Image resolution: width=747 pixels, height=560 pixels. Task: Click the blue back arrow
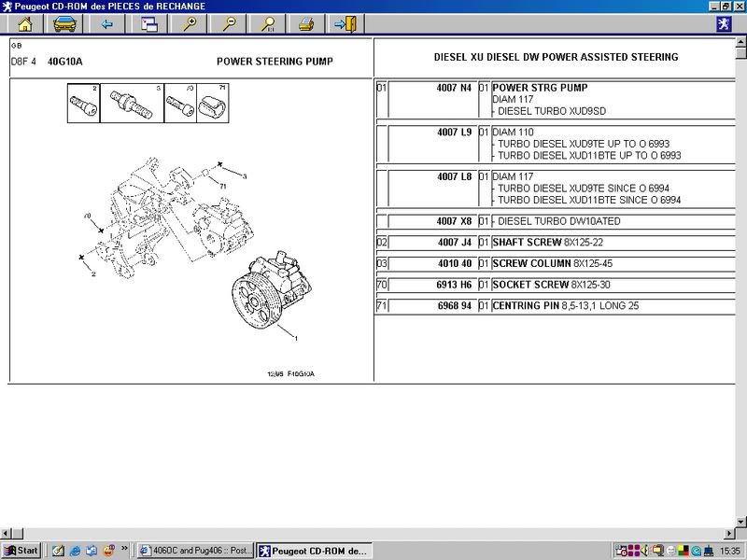(x=106, y=24)
